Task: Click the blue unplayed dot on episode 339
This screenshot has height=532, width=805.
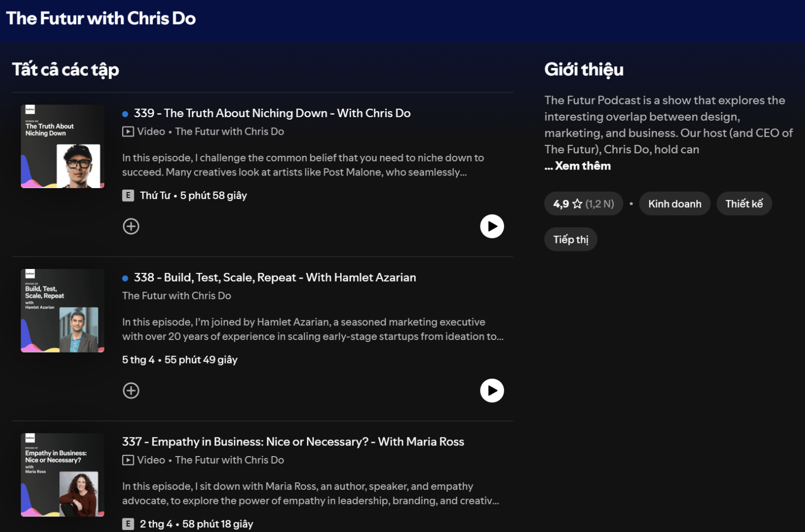Action: pyautogui.click(x=125, y=114)
